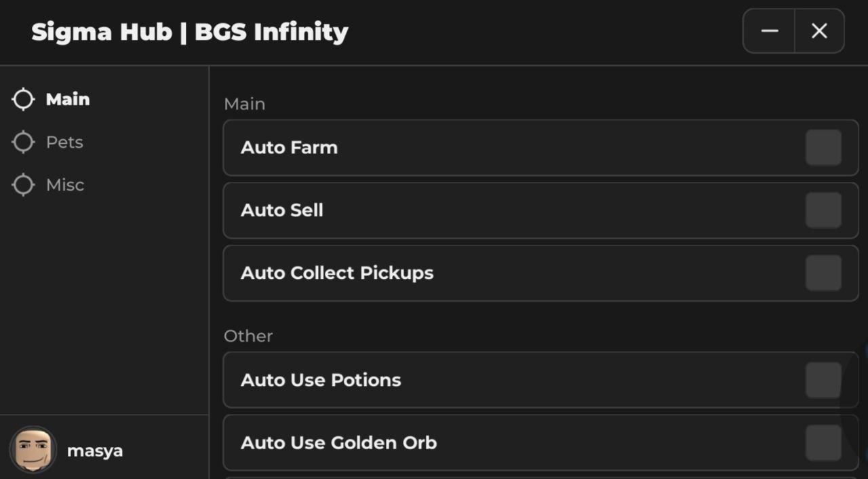Toggle Auto Collect Pickups on
868x479 pixels.
[x=823, y=273]
